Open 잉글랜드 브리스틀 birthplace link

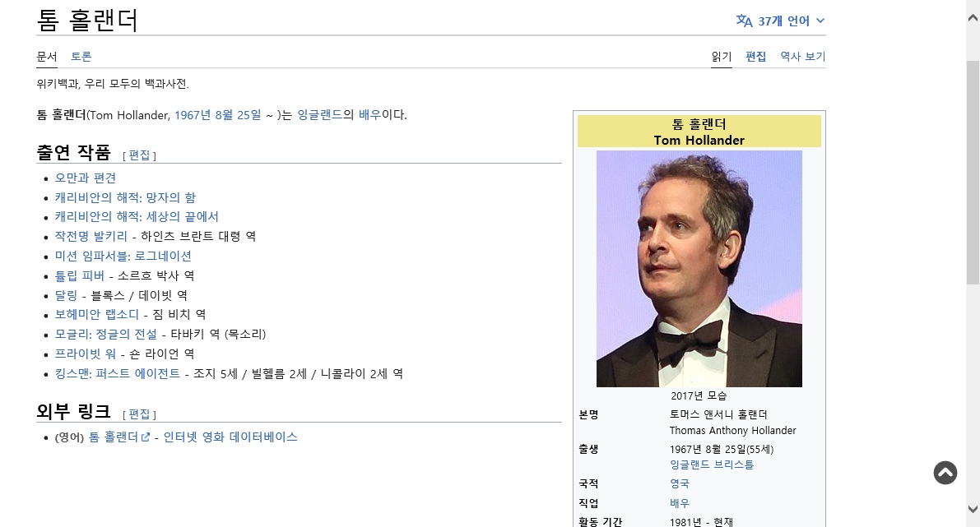pos(711,465)
